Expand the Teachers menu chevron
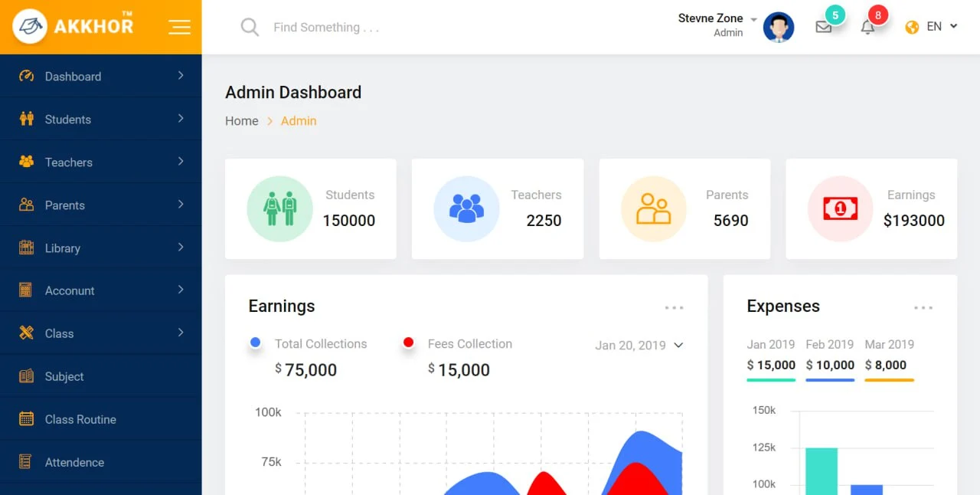Image resolution: width=980 pixels, height=495 pixels. click(x=181, y=161)
